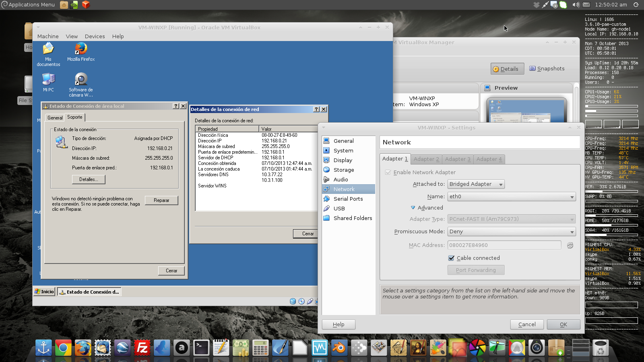Collapse the Advanced section triangle
Viewport: 644px width, 362px height.
(x=413, y=208)
